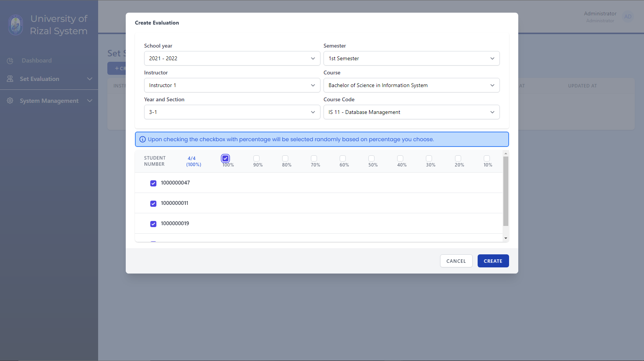Image resolution: width=644 pixels, height=361 pixels.
Task: Click the AD administrator avatar badge
Action: (x=628, y=17)
